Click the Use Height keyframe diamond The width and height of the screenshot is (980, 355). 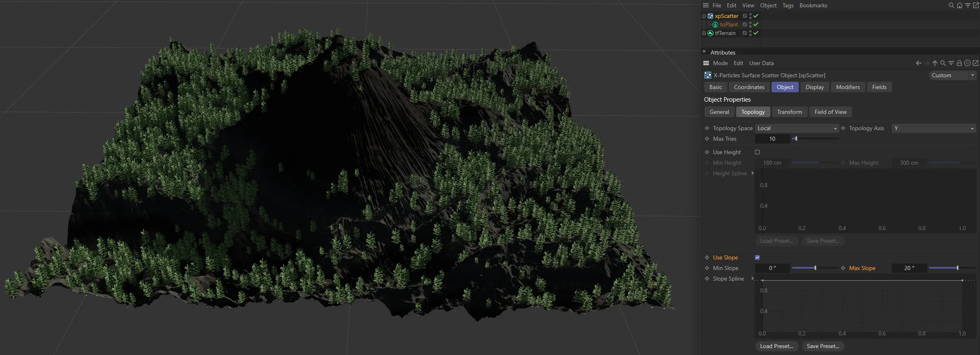707,152
